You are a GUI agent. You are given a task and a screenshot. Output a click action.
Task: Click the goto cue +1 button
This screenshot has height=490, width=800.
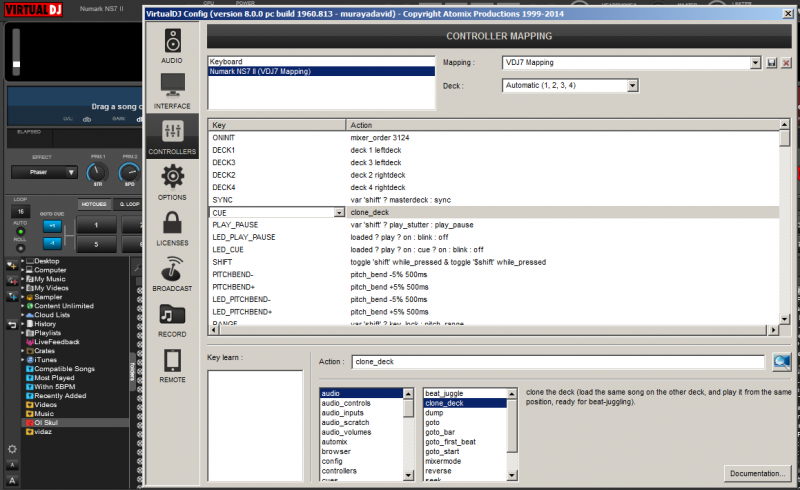point(52,226)
